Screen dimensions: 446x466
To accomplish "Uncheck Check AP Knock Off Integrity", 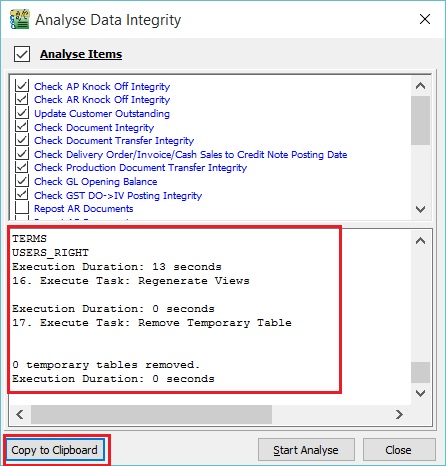I will coord(22,86).
